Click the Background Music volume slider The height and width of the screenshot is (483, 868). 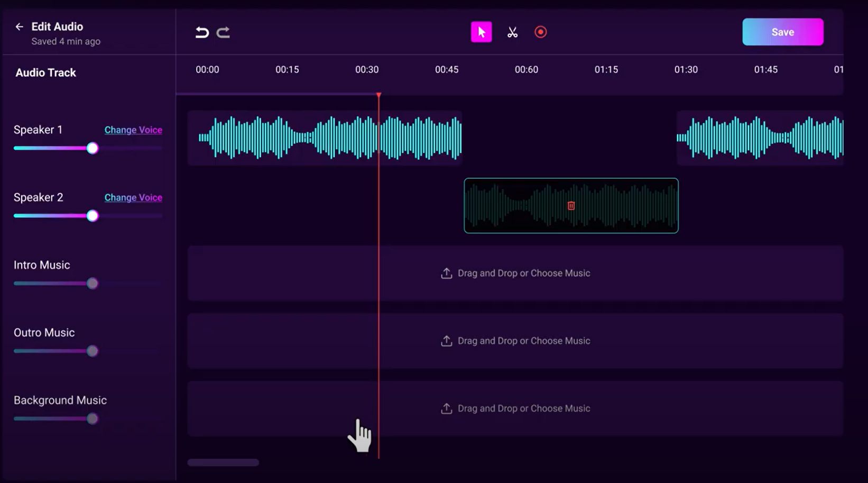[93, 418]
